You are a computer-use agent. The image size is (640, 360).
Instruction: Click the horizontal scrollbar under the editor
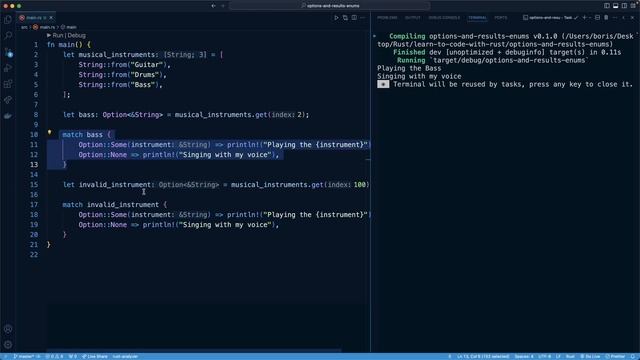click(193, 351)
